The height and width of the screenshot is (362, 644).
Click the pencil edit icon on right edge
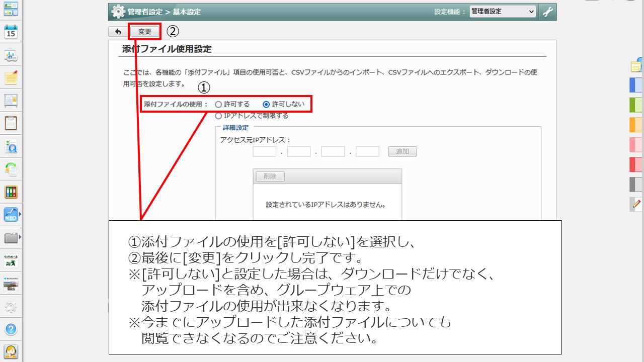pyautogui.click(x=636, y=204)
